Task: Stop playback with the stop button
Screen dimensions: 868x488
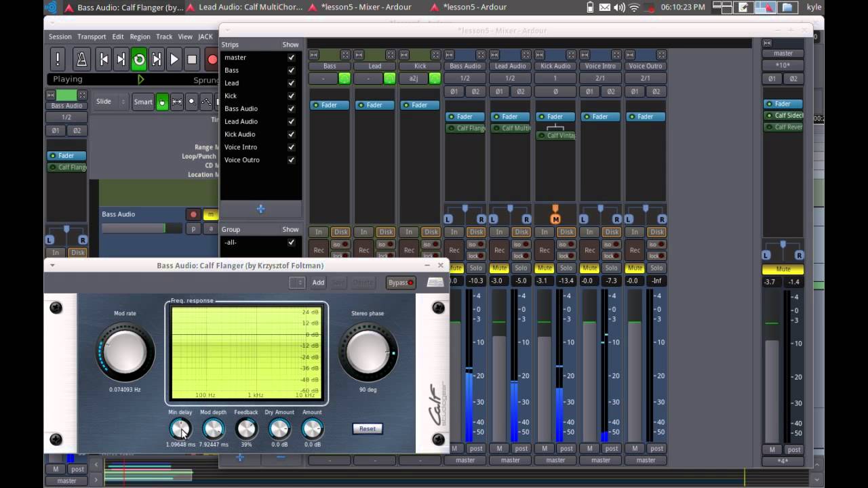Action: (192, 60)
